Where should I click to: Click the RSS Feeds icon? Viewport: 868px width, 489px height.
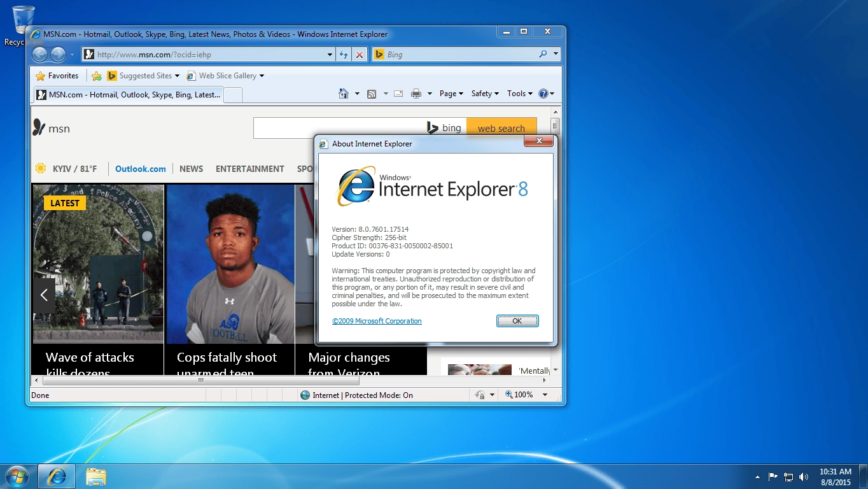point(372,94)
